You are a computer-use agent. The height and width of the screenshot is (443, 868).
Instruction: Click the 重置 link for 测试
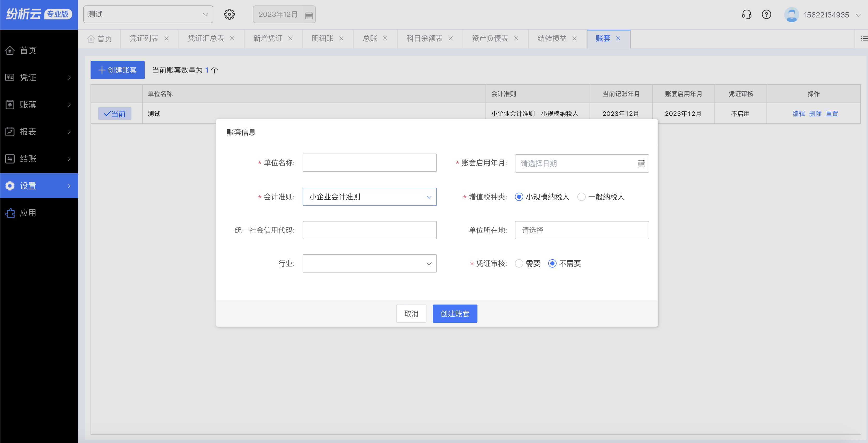(832, 114)
